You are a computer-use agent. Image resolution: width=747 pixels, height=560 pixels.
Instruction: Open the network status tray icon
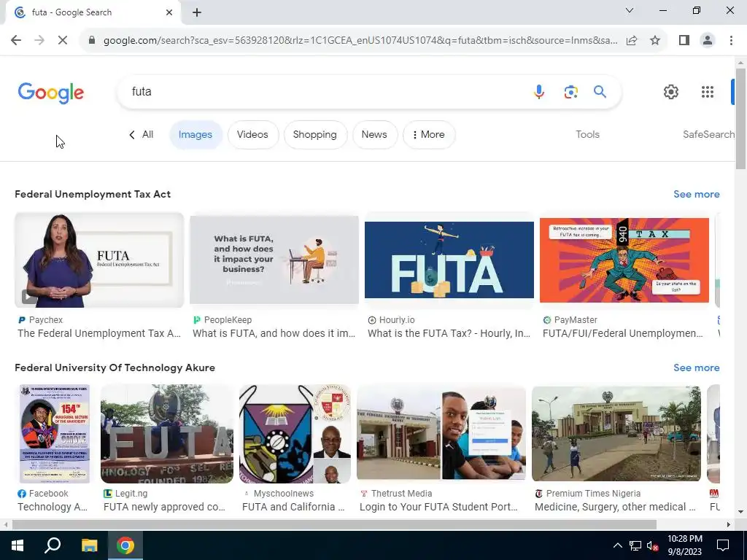pyautogui.click(x=635, y=545)
